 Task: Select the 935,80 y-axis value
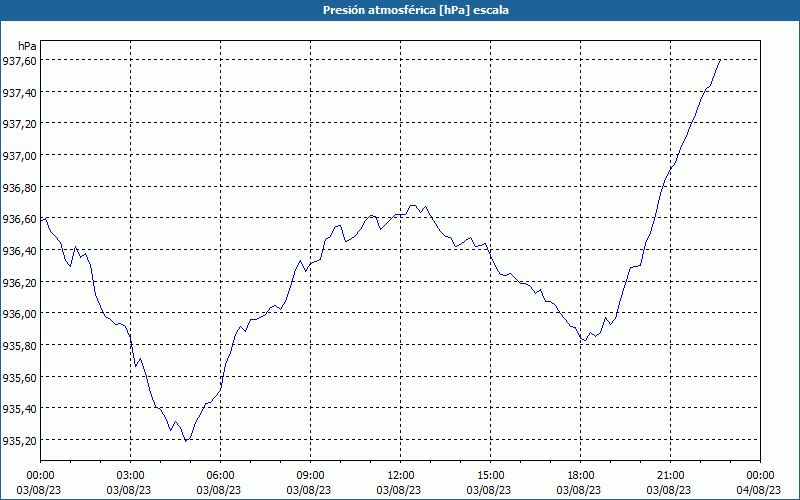point(19,345)
